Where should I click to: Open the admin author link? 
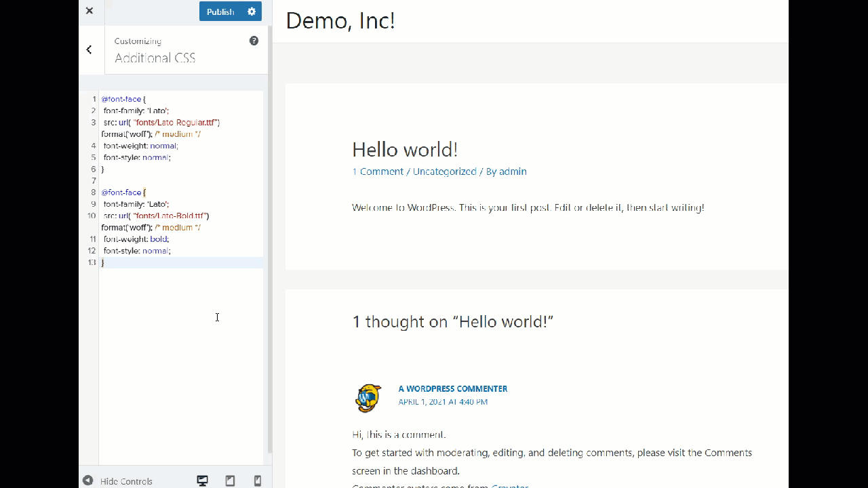coord(513,171)
